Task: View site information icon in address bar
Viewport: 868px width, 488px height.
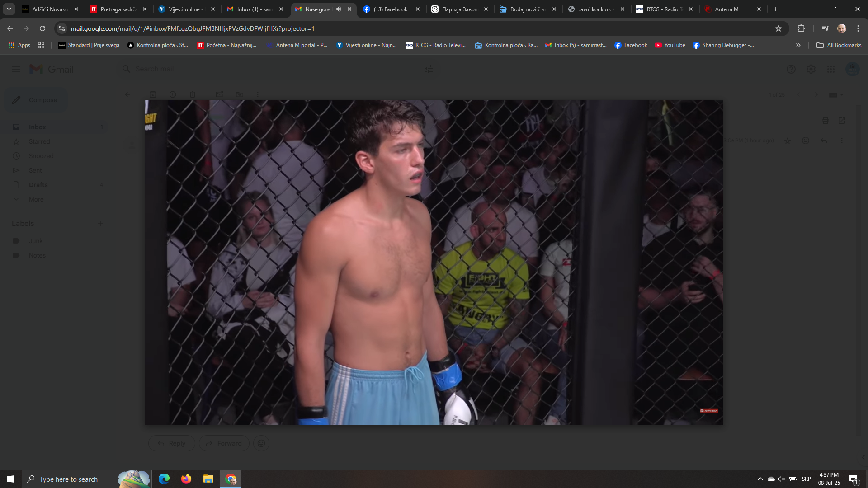Action: [62, 28]
